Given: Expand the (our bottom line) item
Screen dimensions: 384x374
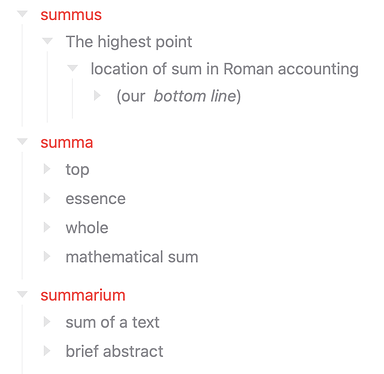Looking at the screenshot, I should [x=97, y=96].
